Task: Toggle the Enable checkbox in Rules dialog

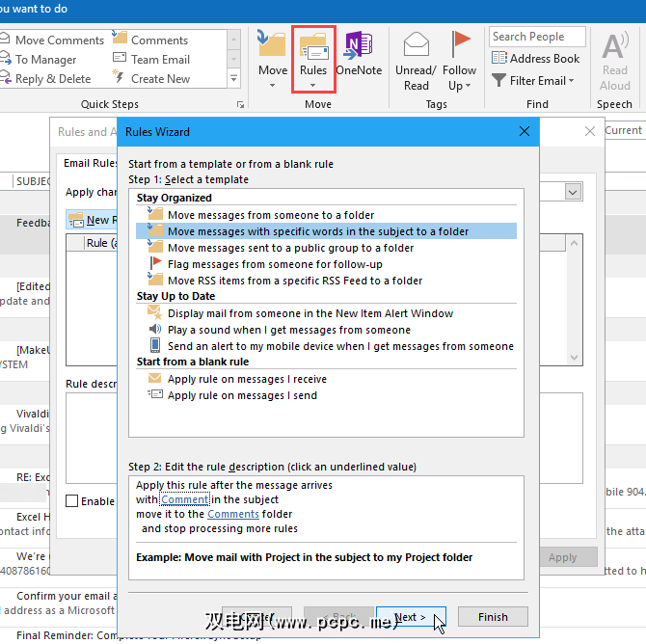Action: 72,501
